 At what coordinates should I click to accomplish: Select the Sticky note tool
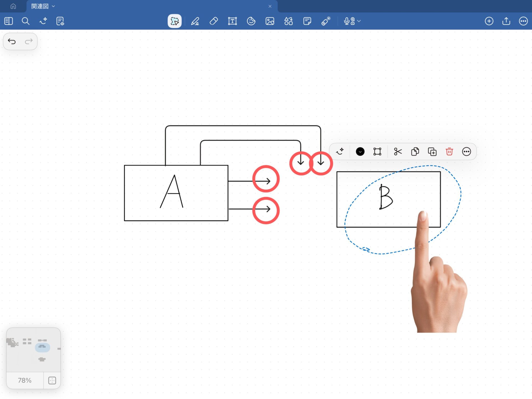[307, 21]
